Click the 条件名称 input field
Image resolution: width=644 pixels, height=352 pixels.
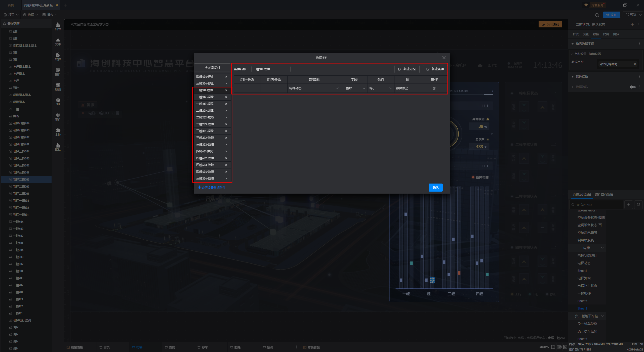pyautogui.click(x=271, y=69)
